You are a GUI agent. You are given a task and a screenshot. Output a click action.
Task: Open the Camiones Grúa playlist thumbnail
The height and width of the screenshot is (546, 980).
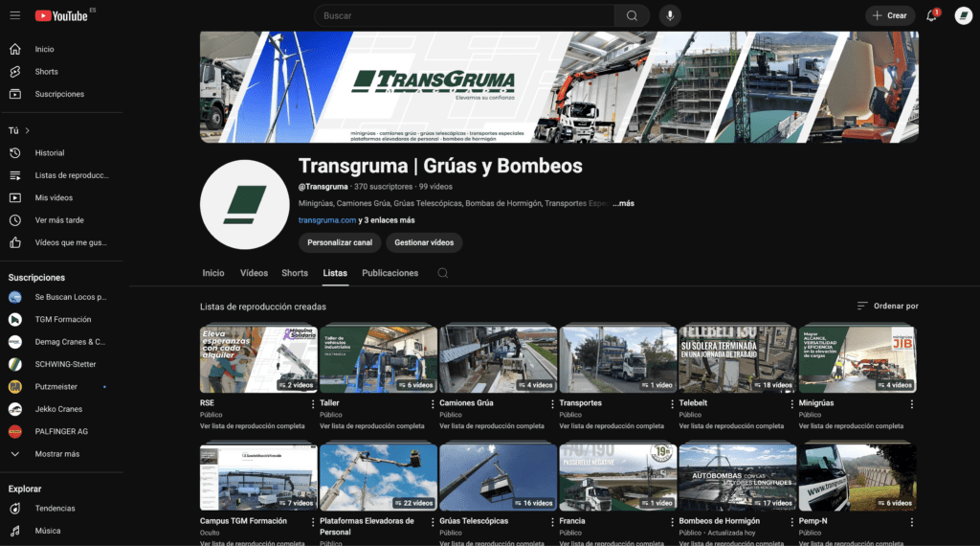pos(498,359)
